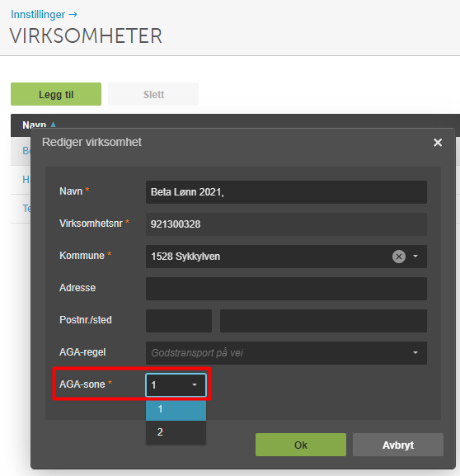
Task: Click the small Postnr input box
Action: [179, 321]
